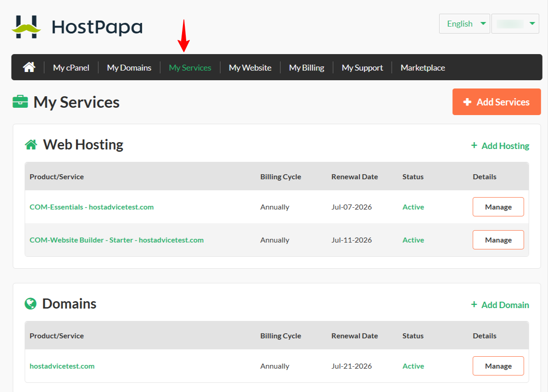Click Domains table Status column header
The height and width of the screenshot is (392, 548).
coord(413,336)
